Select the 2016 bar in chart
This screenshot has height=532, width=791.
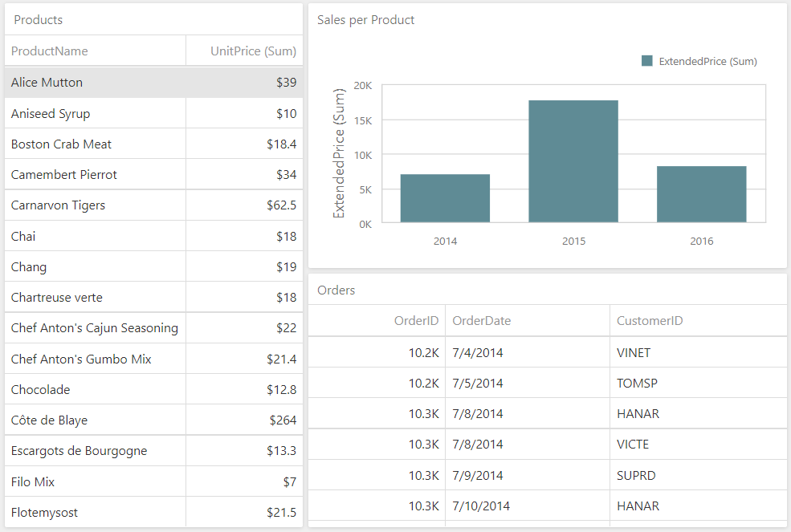(701, 194)
